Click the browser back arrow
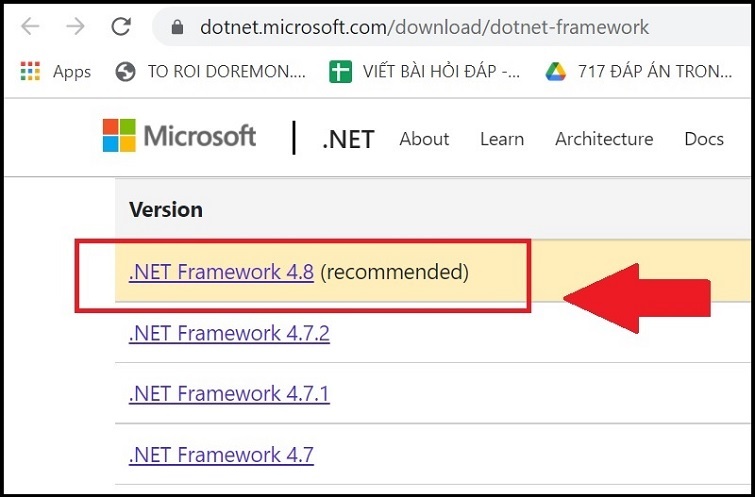 coord(30,27)
